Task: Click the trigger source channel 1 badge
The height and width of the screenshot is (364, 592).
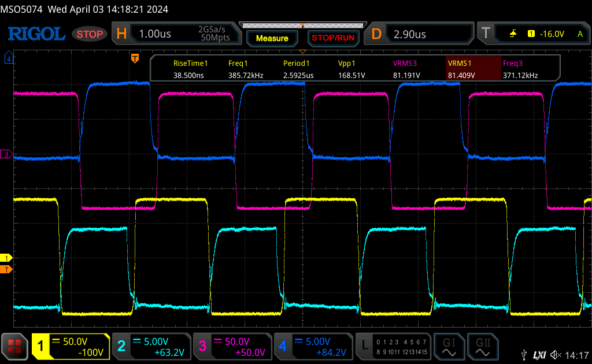Action: pos(531,34)
